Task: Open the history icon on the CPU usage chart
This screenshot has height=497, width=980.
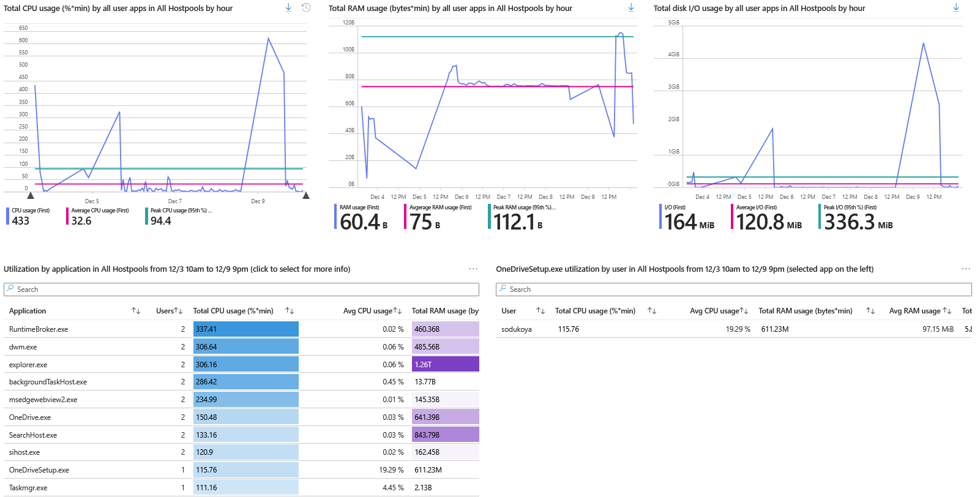Action: 306,7
